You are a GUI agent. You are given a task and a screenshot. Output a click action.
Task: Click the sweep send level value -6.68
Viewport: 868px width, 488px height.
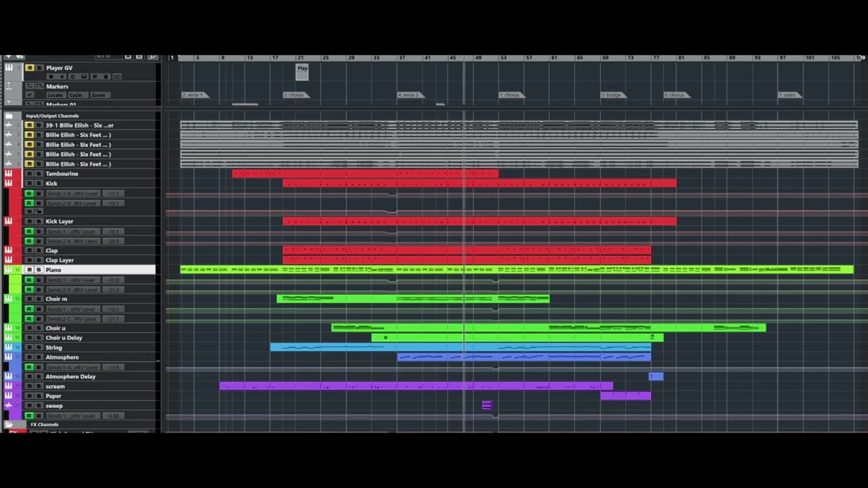113,415
